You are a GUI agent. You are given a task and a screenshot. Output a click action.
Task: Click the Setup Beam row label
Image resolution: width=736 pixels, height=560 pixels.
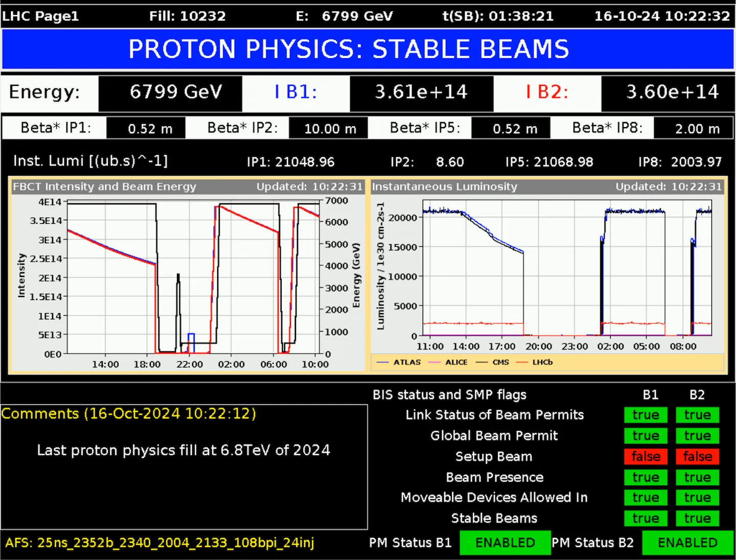494,456
